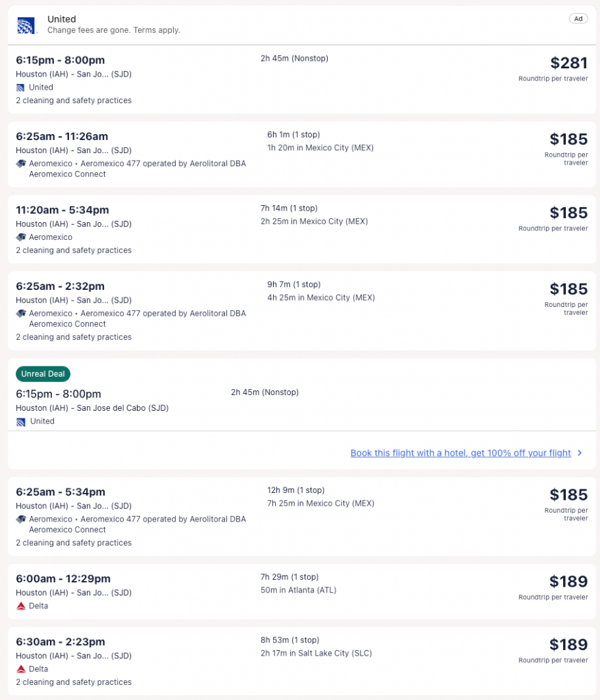
Task: Choose the $189 Delta flight via Salt Lake City
Action: tap(569, 645)
